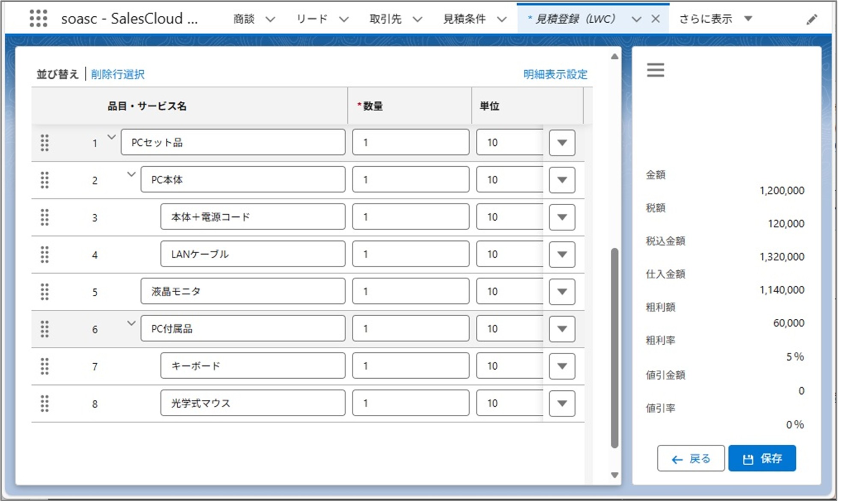Image resolution: width=868 pixels, height=503 pixels.
Task: Click the 数量 input field for LANケーブル
Action: pos(410,254)
